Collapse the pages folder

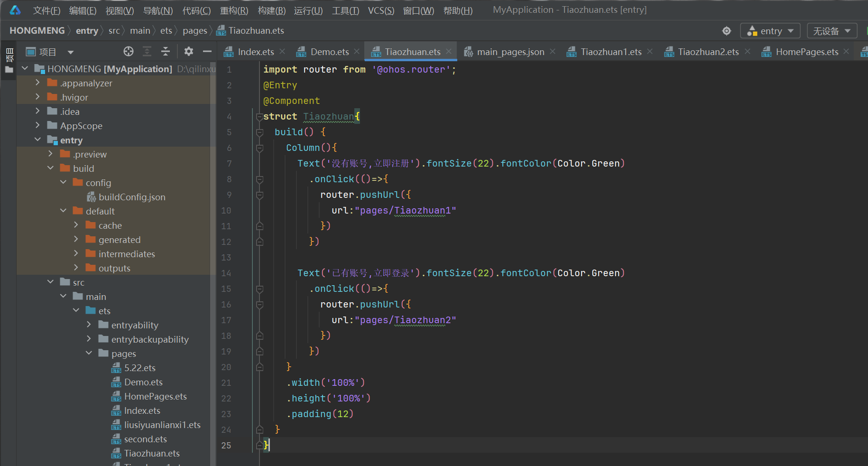tap(89, 353)
